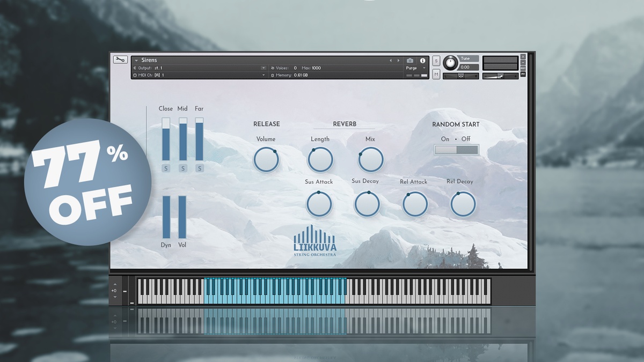Mute the instrument with the header M button

click(436, 75)
